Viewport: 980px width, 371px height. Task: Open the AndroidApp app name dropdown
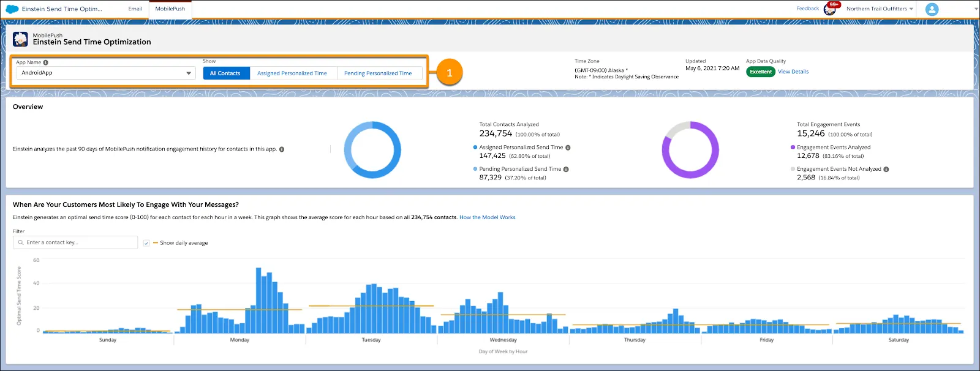(105, 73)
